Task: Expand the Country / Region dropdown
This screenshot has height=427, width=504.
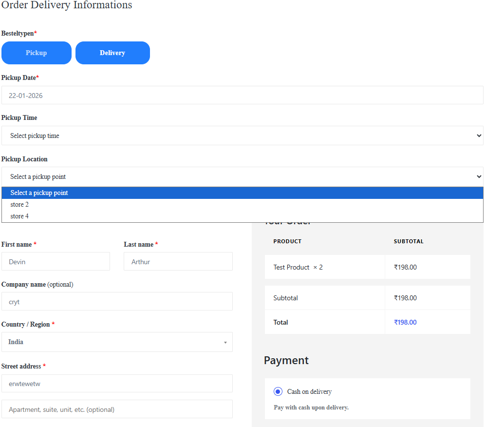Action: click(x=117, y=342)
